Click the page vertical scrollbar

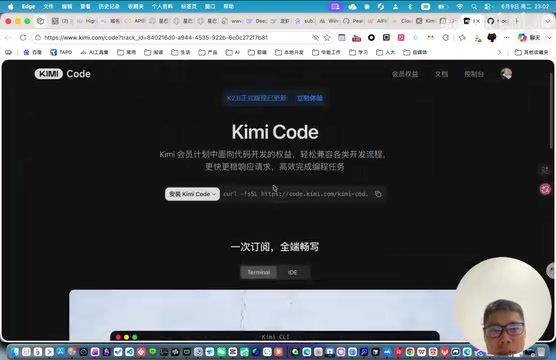pos(551,111)
